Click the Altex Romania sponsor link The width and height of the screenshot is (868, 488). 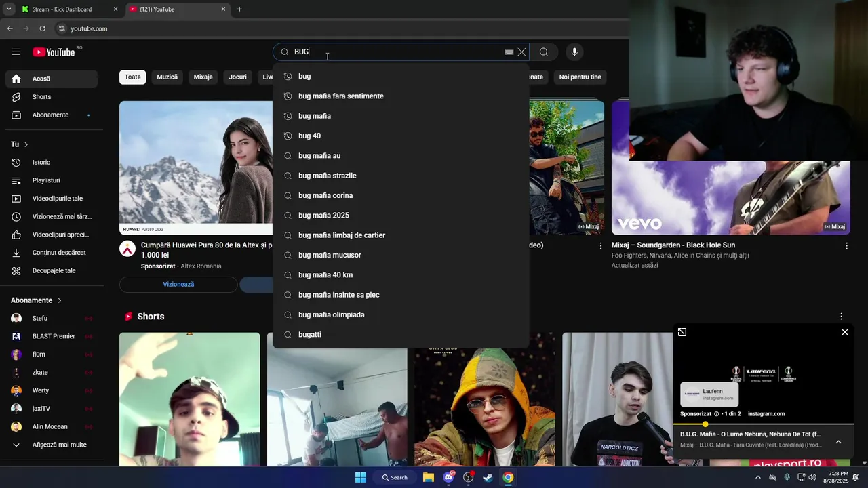201,266
